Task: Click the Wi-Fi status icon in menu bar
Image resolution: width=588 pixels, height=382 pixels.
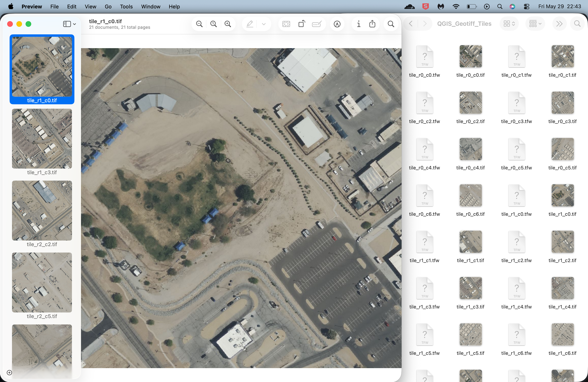Action: tap(456, 6)
